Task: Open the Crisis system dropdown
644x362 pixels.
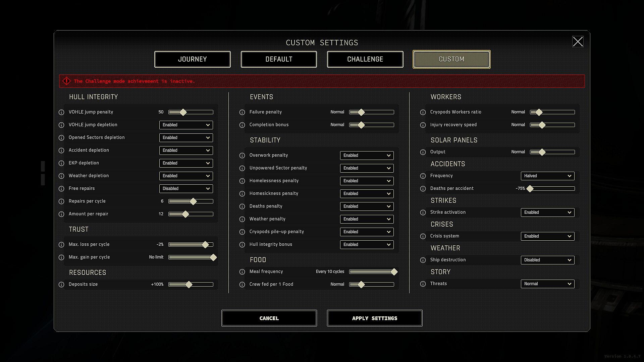Action: 547,236
